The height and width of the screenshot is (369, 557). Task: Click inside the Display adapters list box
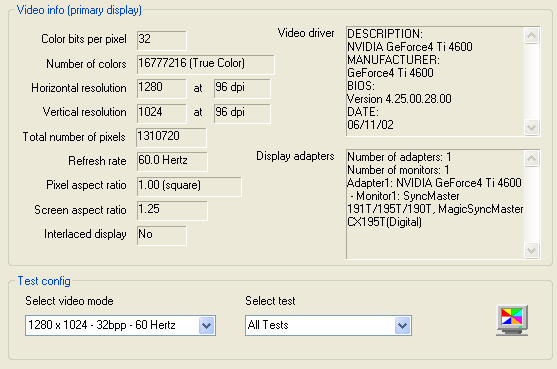pos(435,204)
